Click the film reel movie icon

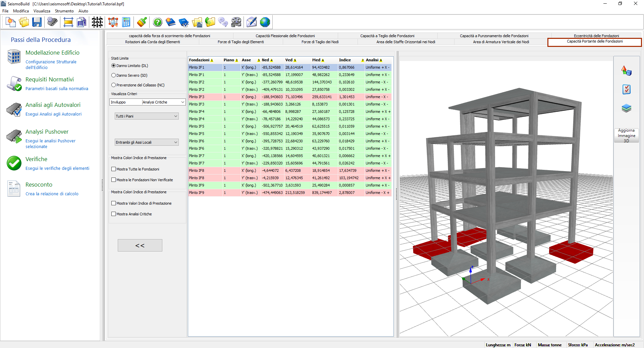[236, 22]
